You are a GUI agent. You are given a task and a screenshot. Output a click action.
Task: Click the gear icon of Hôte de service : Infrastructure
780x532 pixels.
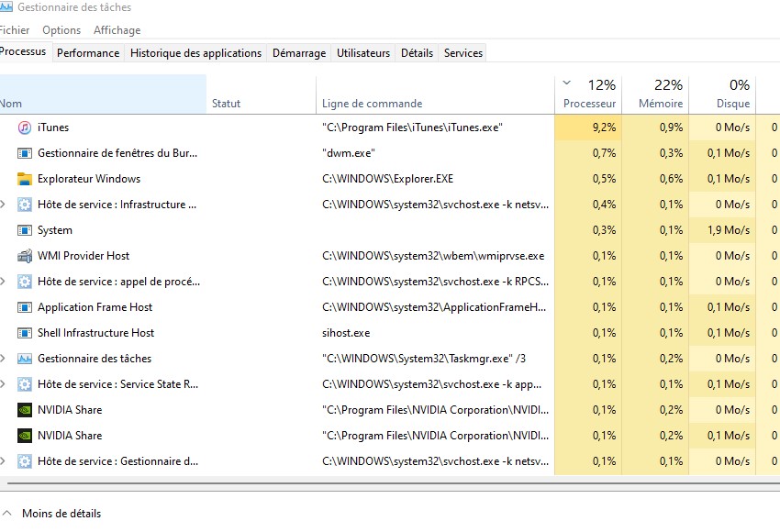click(25, 205)
